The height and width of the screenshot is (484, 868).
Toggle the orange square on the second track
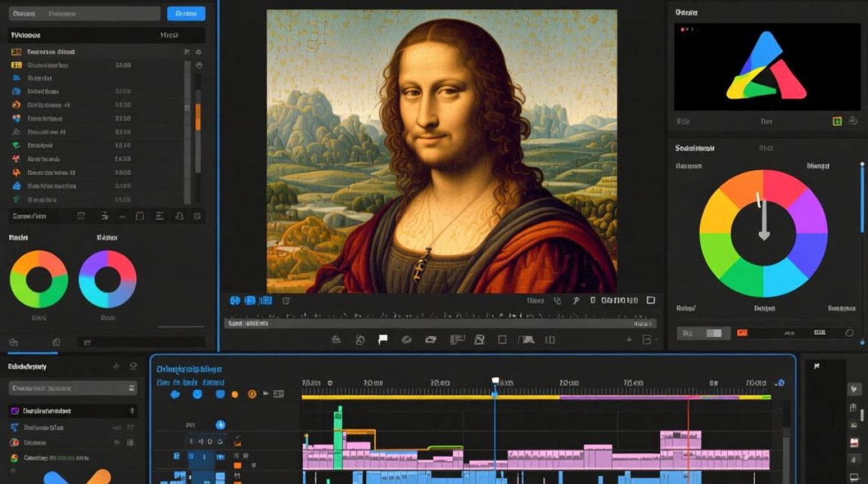(x=237, y=465)
